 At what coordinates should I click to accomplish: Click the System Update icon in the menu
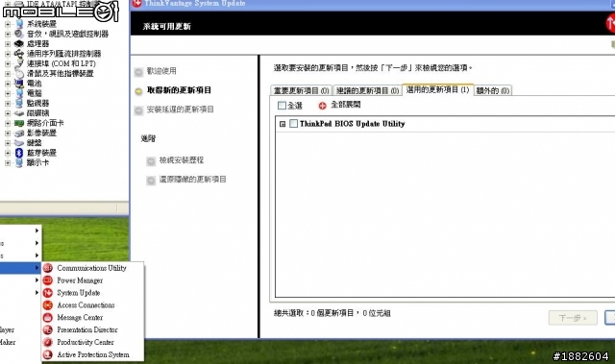pyautogui.click(x=48, y=293)
